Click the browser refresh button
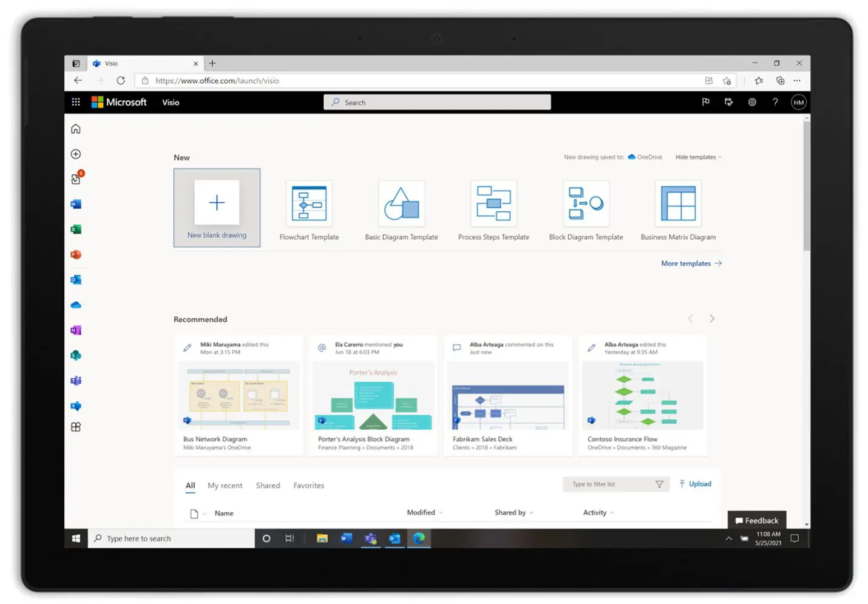This screenshot has height=604, width=868. [x=121, y=80]
